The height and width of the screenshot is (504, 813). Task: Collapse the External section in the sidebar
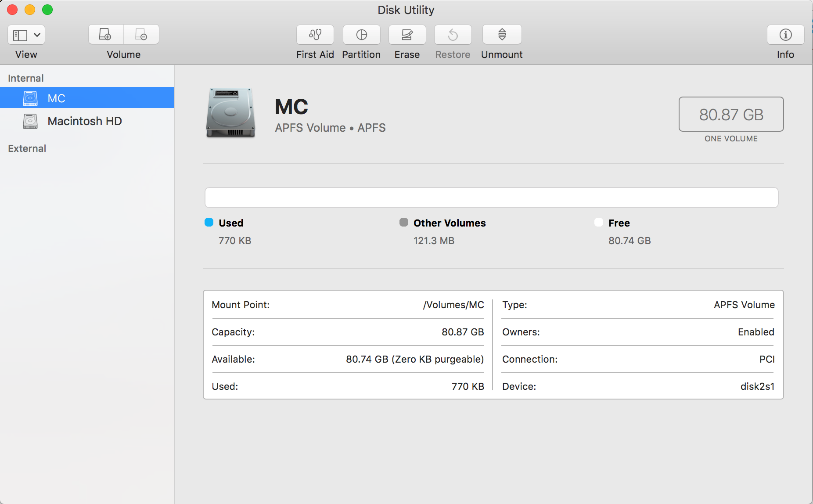tap(26, 148)
